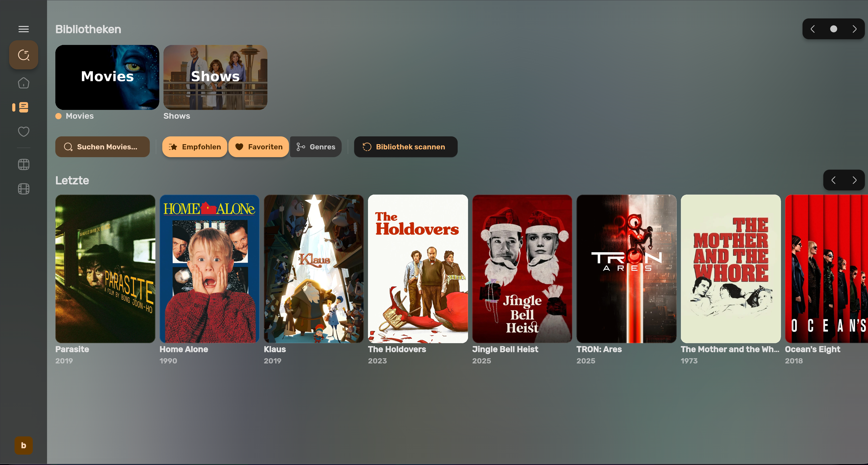Image resolution: width=868 pixels, height=465 pixels.
Task: Open The Mother and the Whore poster
Action: [731, 269]
